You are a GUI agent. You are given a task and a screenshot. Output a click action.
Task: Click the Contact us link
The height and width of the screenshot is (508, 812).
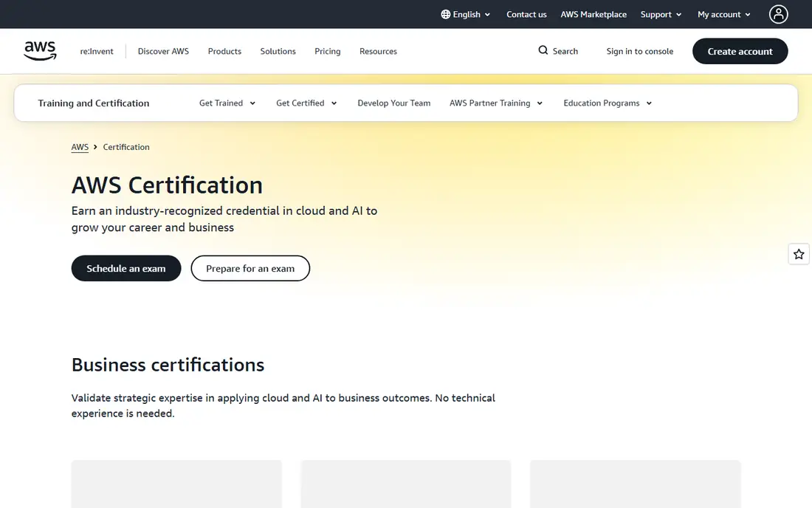point(526,15)
